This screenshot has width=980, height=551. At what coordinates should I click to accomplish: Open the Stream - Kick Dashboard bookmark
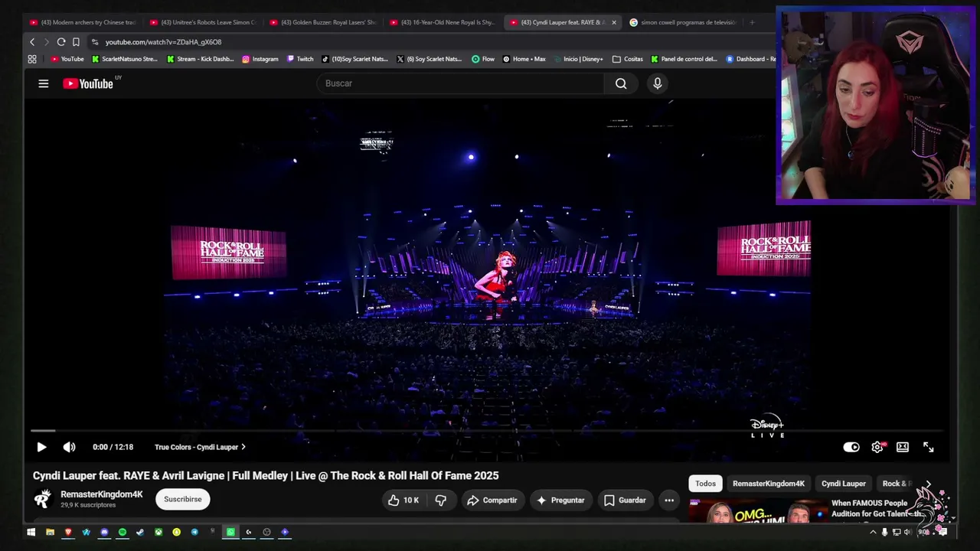tap(200, 59)
